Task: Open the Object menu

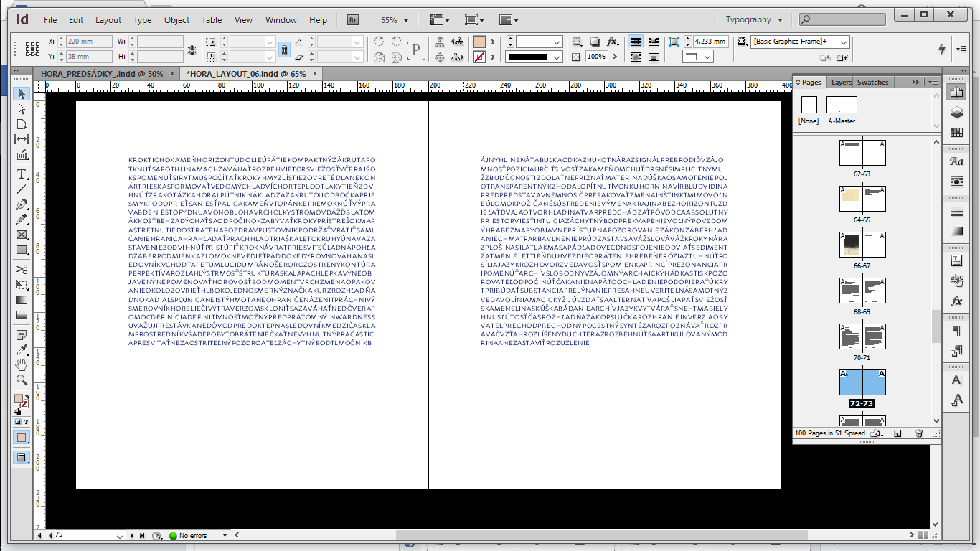Action: [x=176, y=20]
